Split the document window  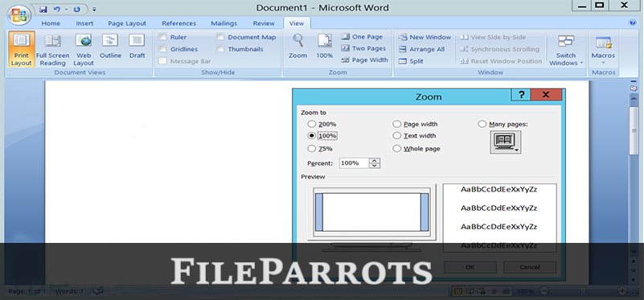pos(411,61)
